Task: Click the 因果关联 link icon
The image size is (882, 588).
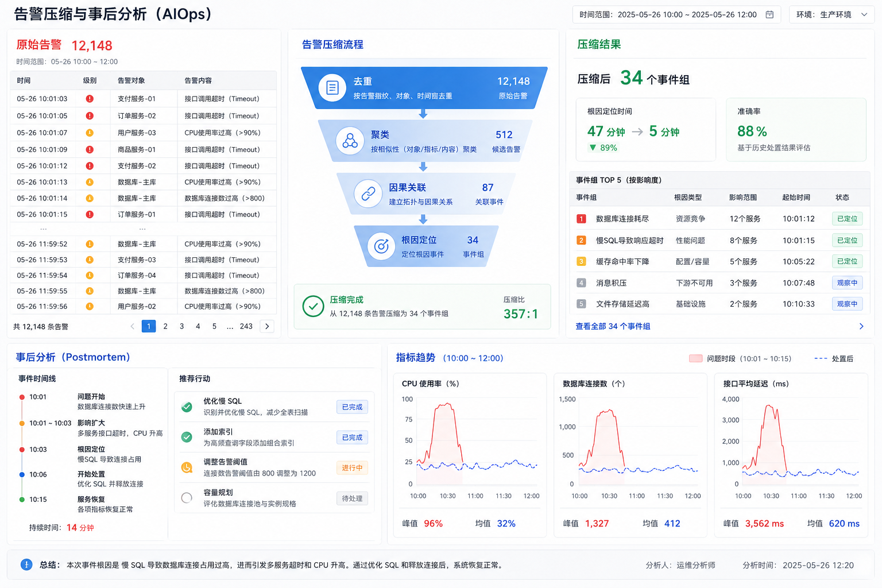Action: click(368, 194)
